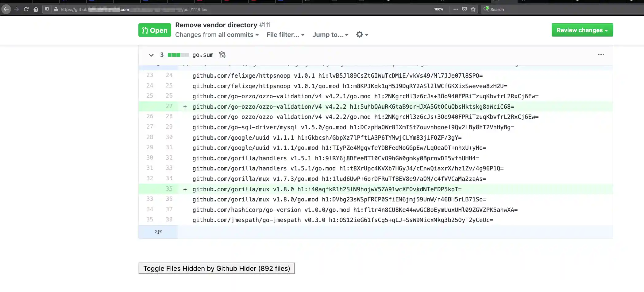This screenshot has width=644, height=292.
Task: Click the Review changes button
Action: [582, 30]
